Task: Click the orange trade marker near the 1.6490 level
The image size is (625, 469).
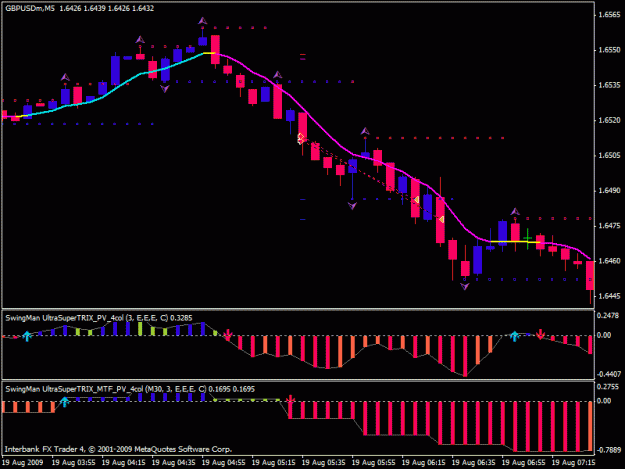Action: pyautogui.click(x=417, y=199)
